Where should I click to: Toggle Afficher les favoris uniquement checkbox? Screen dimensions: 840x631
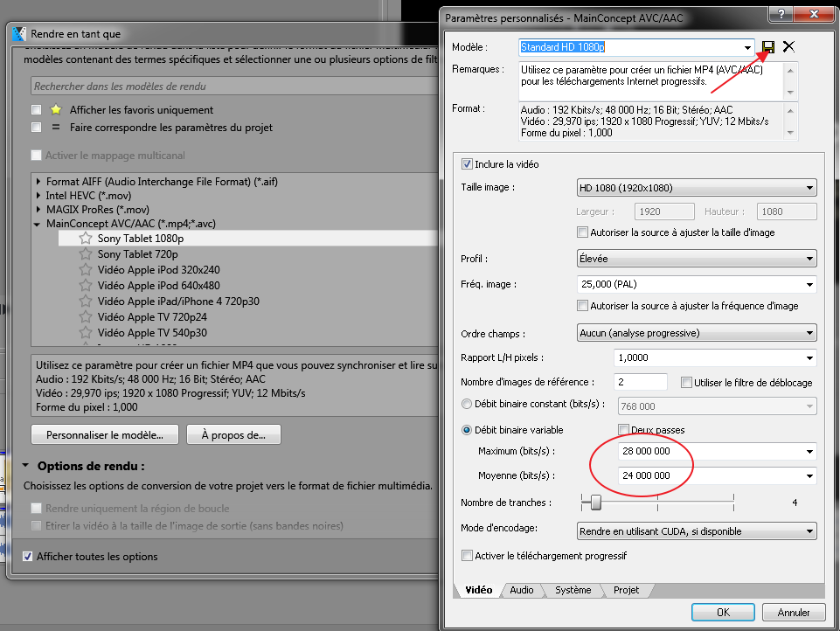(x=37, y=110)
